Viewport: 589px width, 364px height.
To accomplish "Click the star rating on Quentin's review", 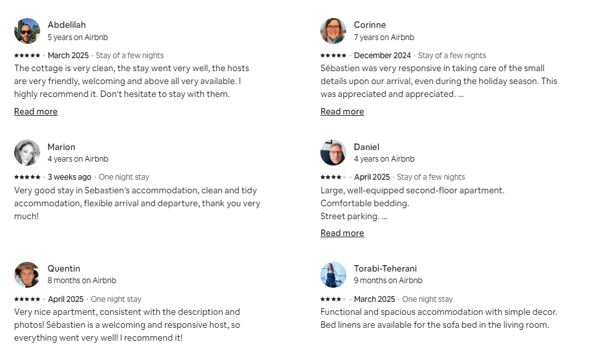I will [27, 299].
